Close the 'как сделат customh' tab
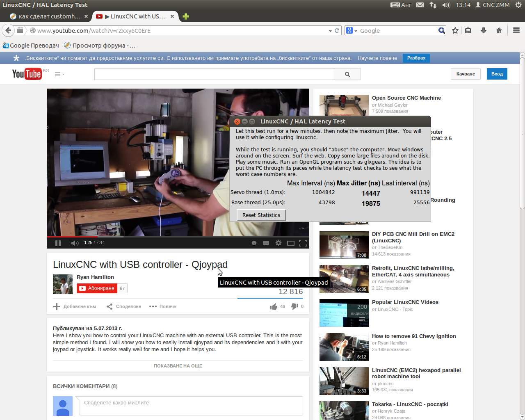 (x=86, y=16)
